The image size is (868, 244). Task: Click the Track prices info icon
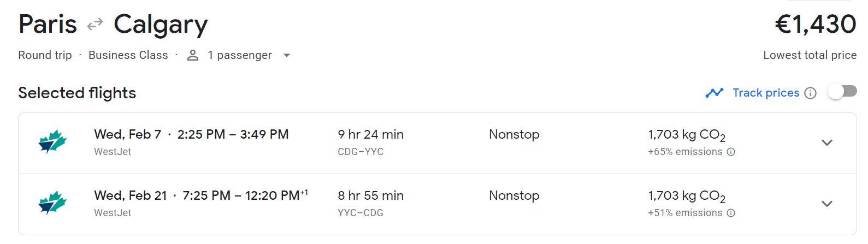811,93
